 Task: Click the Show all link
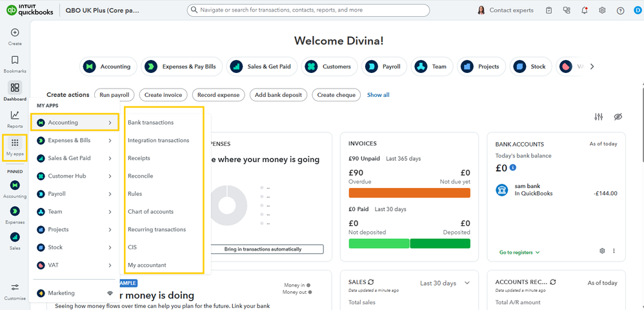tap(378, 95)
